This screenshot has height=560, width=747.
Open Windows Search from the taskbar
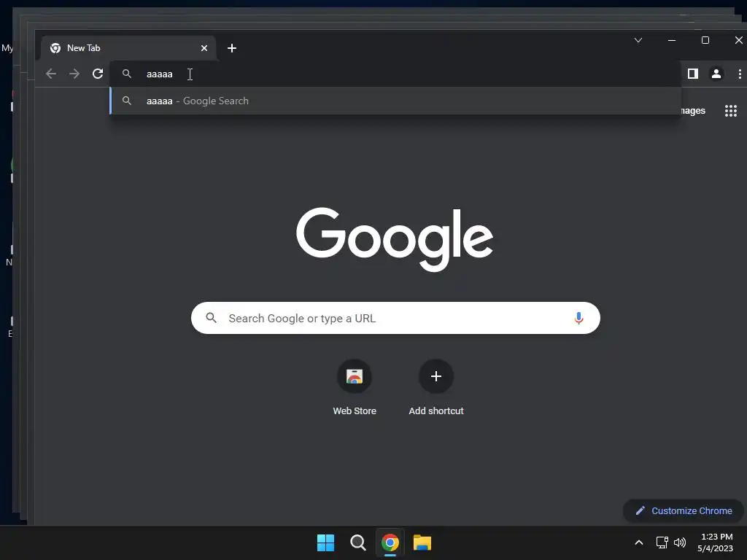(x=357, y=542)
